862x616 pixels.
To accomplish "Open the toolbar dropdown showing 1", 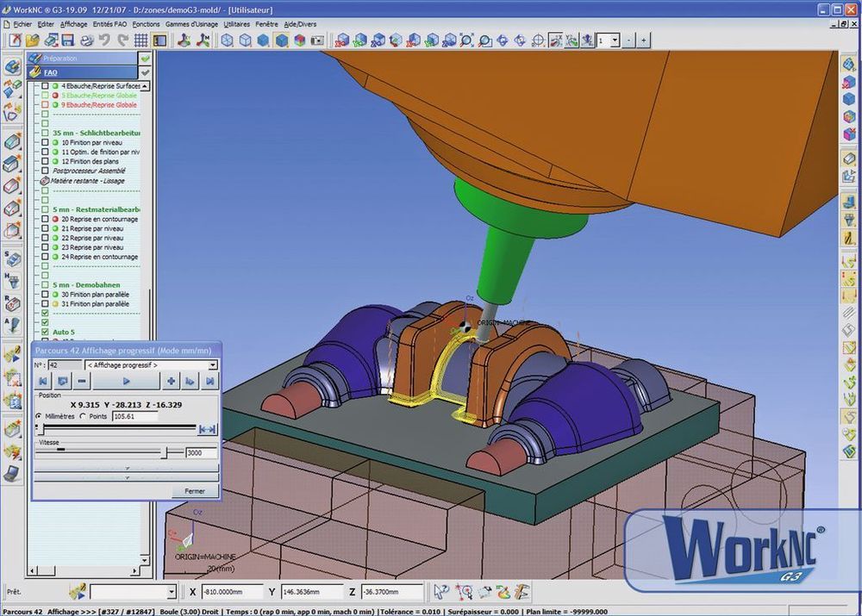I will (614, 40).
